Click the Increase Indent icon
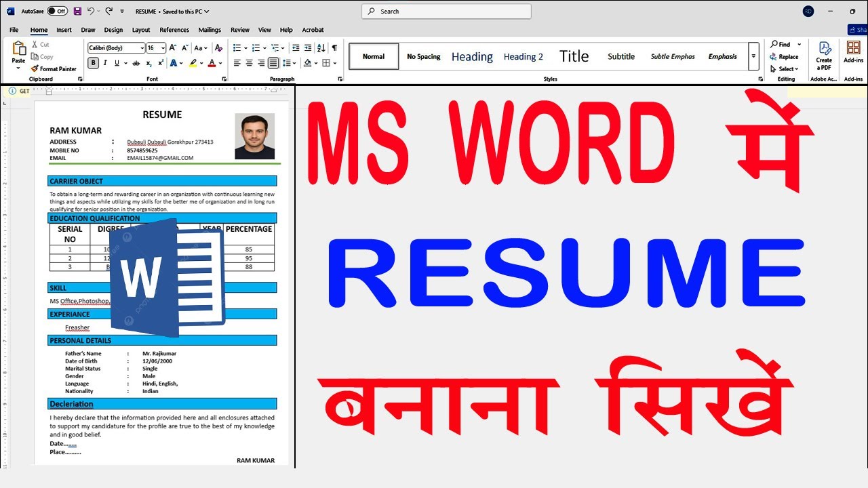This screenshot has height=488, width=868. tap(308, 47)
